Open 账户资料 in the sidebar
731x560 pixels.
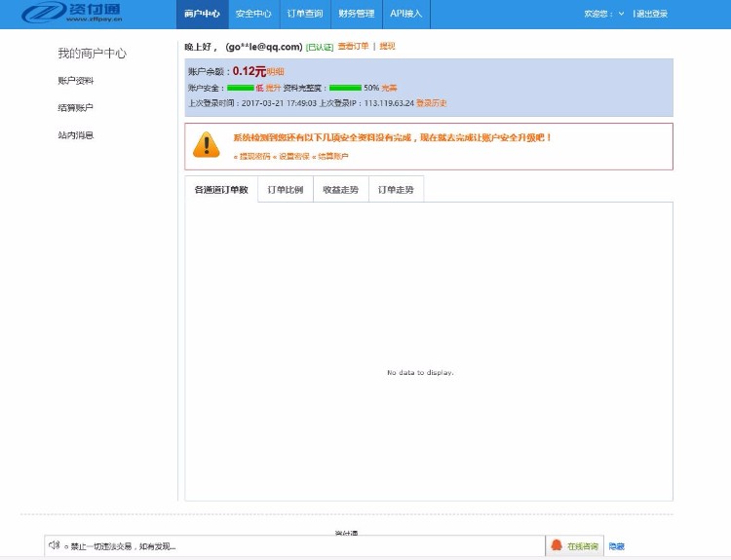pos(75,81)
